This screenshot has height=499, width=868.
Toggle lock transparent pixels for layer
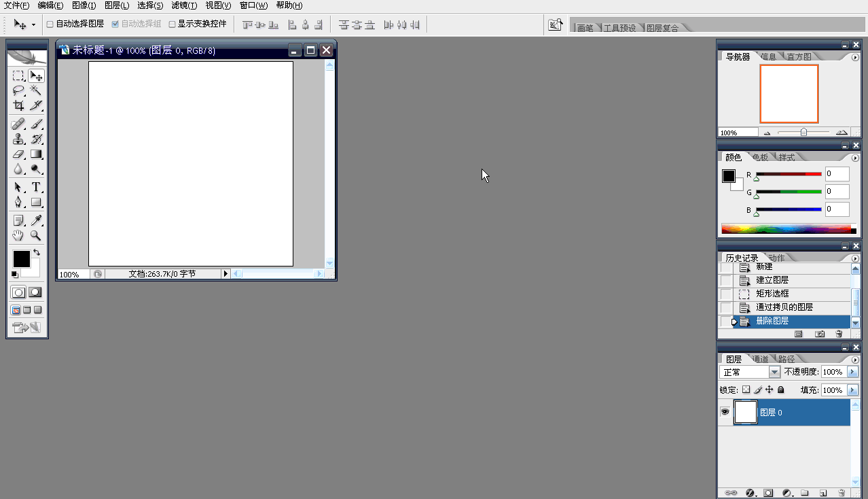pos(746,390)
